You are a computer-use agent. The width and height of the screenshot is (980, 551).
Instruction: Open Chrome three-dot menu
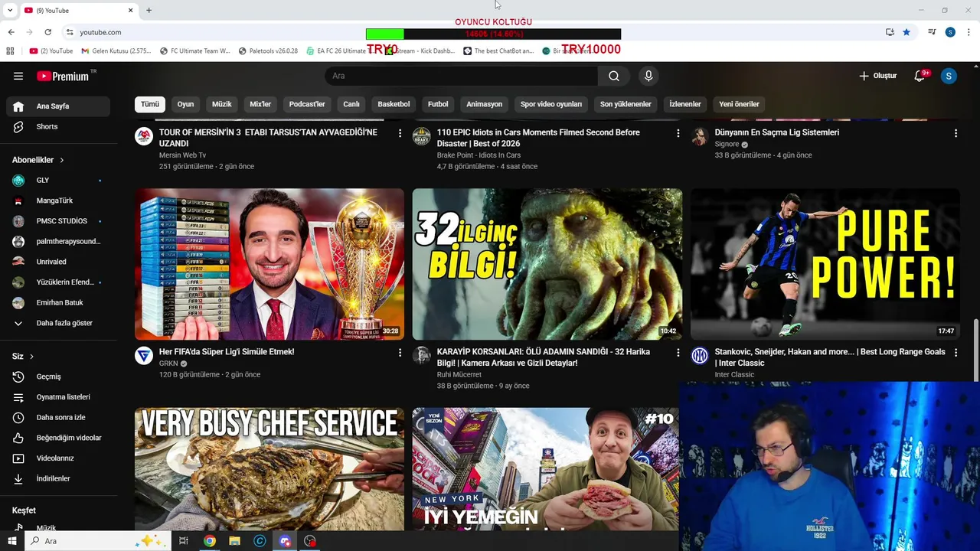[969, 32]
